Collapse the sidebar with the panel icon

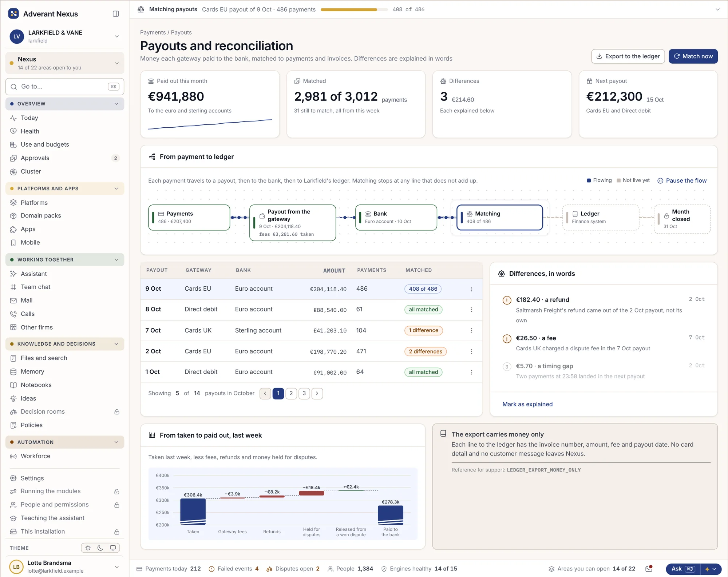(x=116, y=14)
